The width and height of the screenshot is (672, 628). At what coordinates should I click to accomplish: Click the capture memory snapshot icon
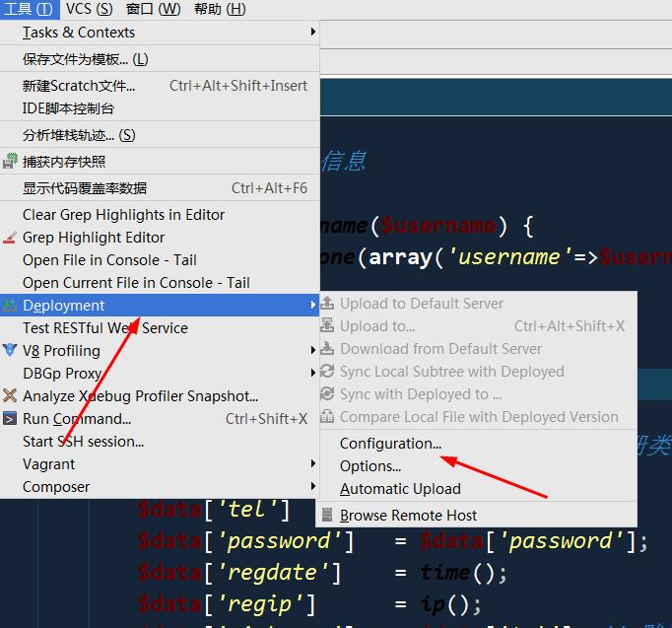[x=10, y=161]
